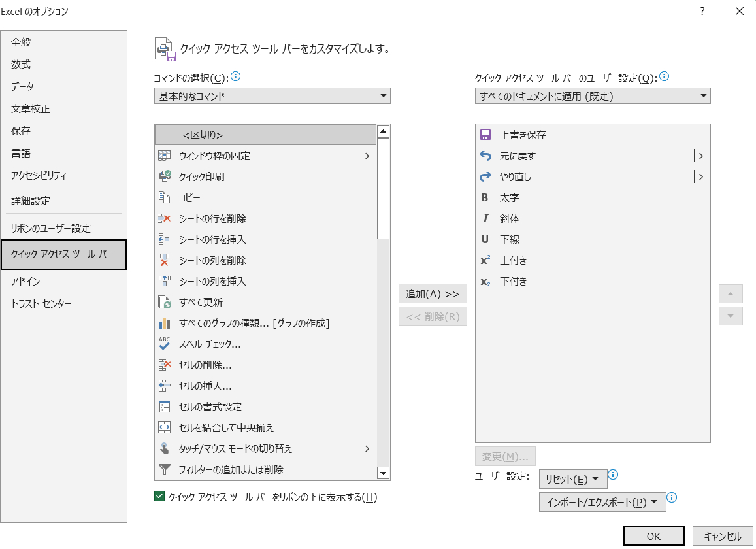Click the やり直し redo arrow icon

click(485, 176)
